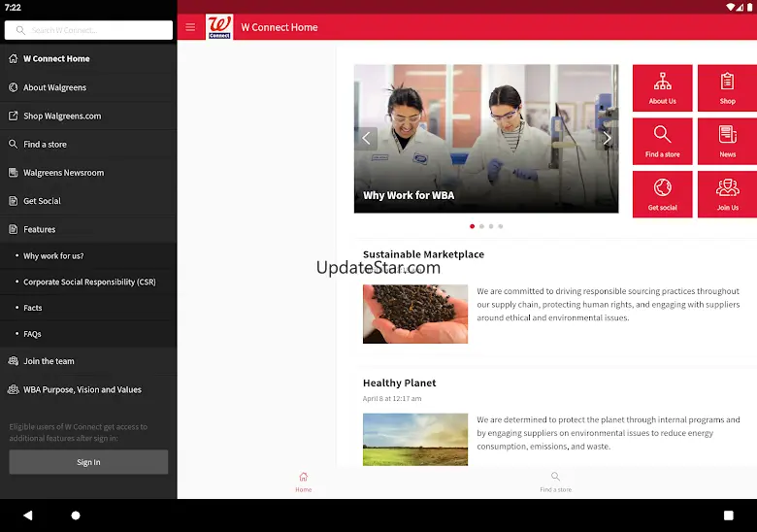The width and height of the screenshot is (757, 532).
Task: Open the hamburger menu icon
Action: 190,27
